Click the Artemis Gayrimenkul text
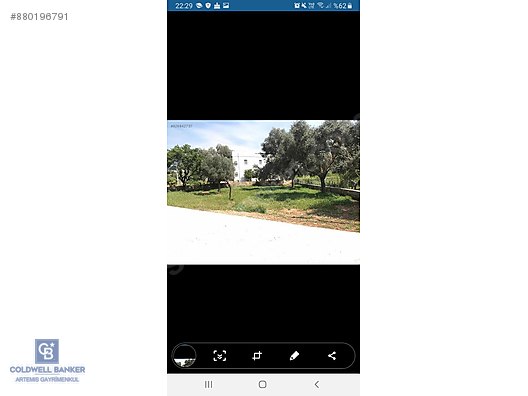The height and width of the screenshot is (396, 528). pos(47,380)
